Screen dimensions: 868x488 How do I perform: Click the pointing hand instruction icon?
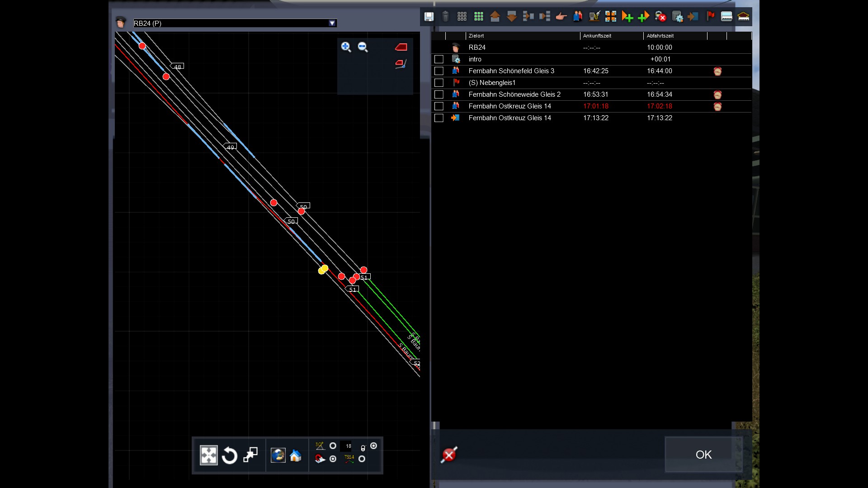pos(561,17)
